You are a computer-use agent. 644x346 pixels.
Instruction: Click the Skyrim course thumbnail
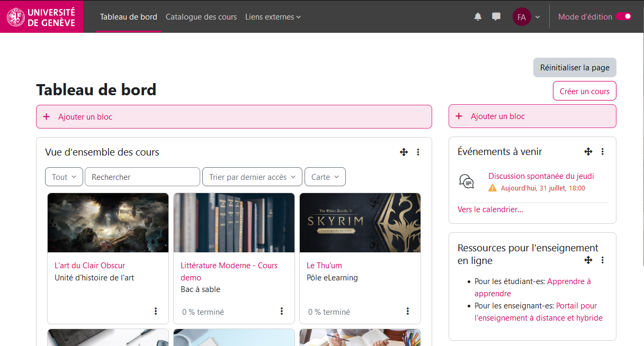pyautogui.click(x=360, y=223)
